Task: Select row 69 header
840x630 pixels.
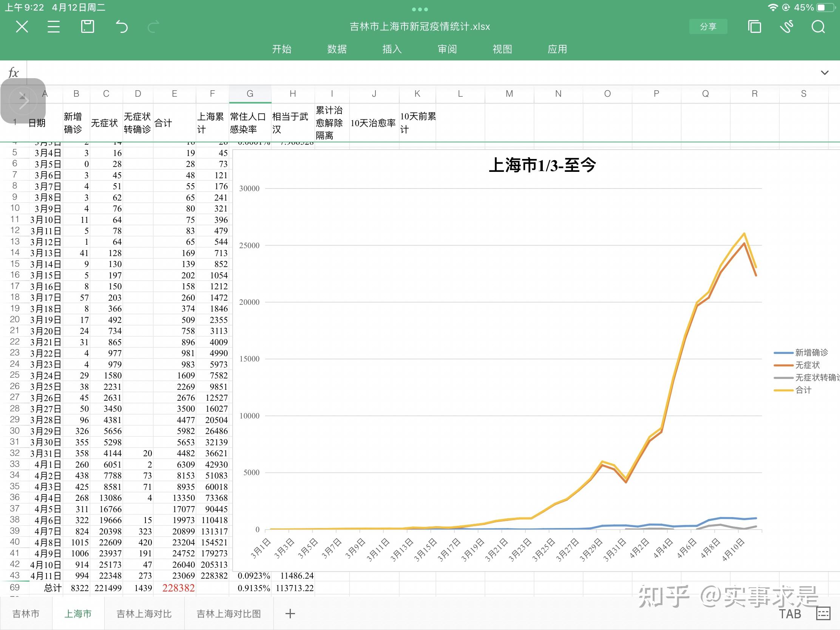Action: 14,587
